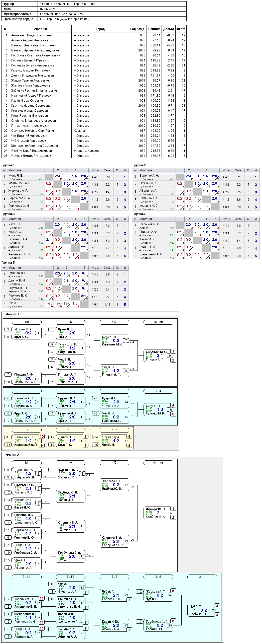The width and height of the screenshot is (262, 644).
Task: Click the 'Финал-2' section title
Action: (13, 455)
